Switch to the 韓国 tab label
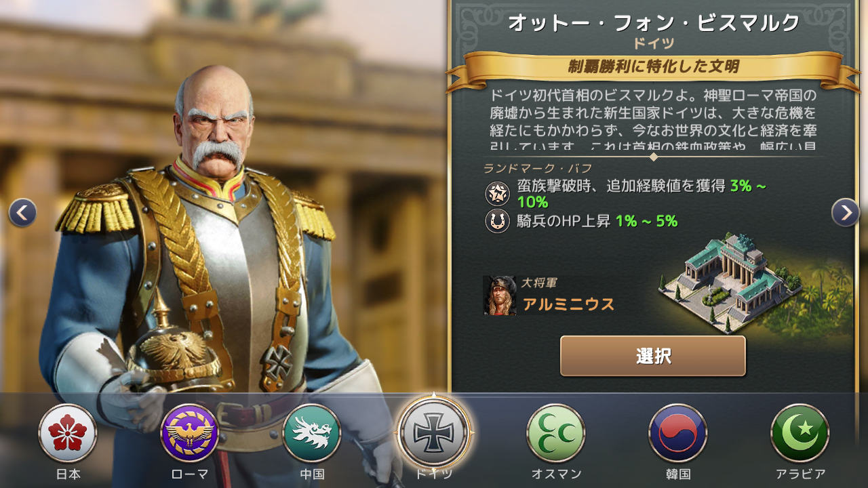 click(x=678, y=474)
